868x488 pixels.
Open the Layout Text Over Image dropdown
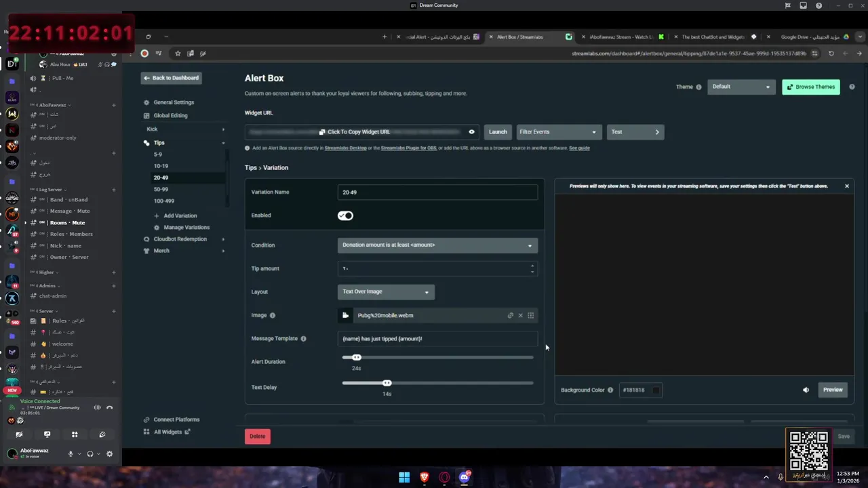[386, 291]
